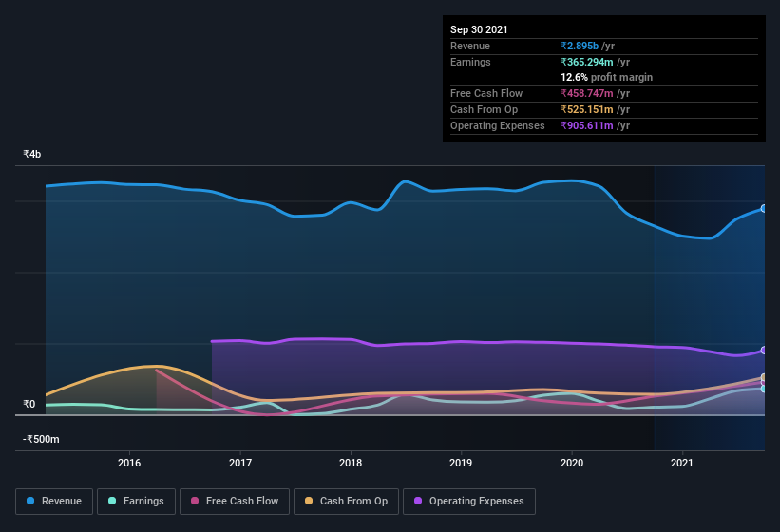Click the 2019 x-axis label
Viewport: 780px width, 532px height.
pyautogui.click(x=461, y=463)
